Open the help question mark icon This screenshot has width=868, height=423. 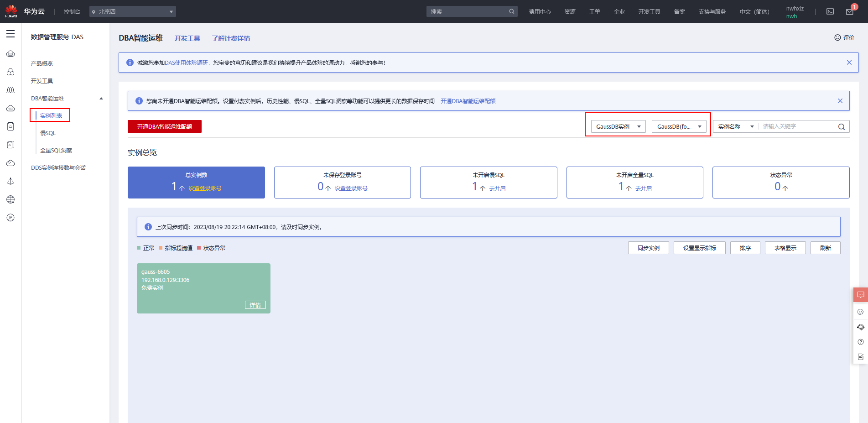[x=861, y=342]
